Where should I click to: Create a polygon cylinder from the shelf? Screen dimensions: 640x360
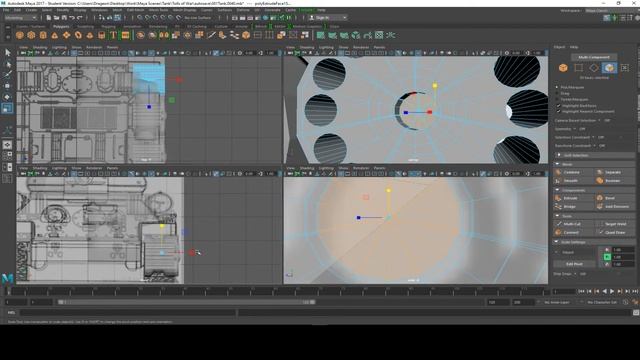[43, 36]
